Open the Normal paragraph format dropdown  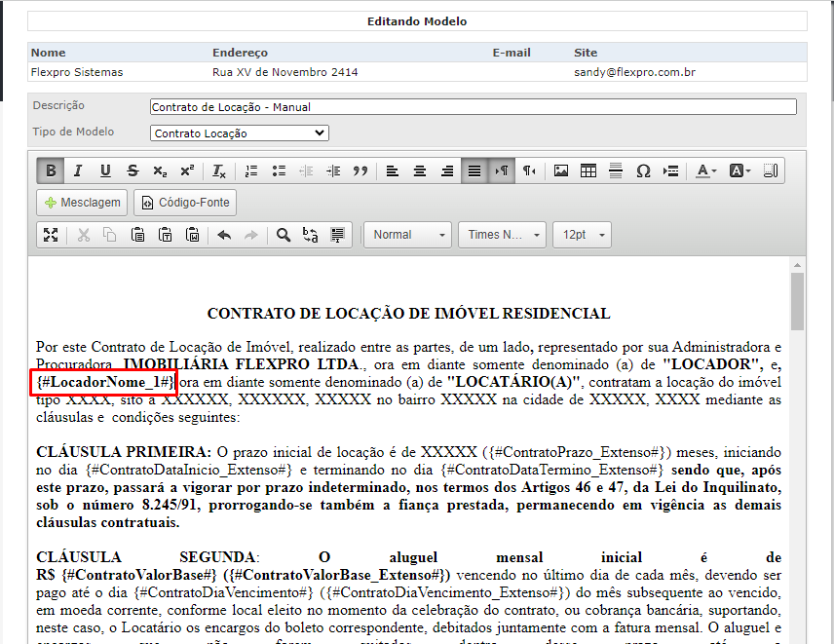pos(407,235)
